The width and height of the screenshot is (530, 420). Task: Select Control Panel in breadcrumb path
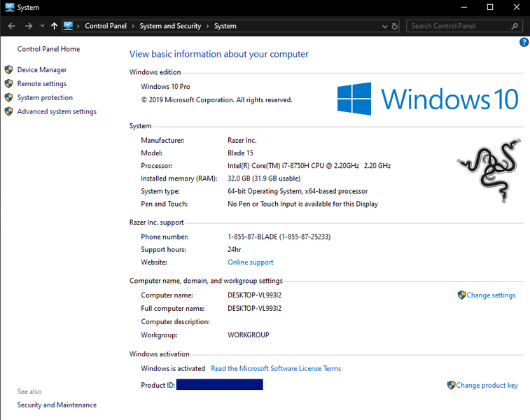[106, 26]
